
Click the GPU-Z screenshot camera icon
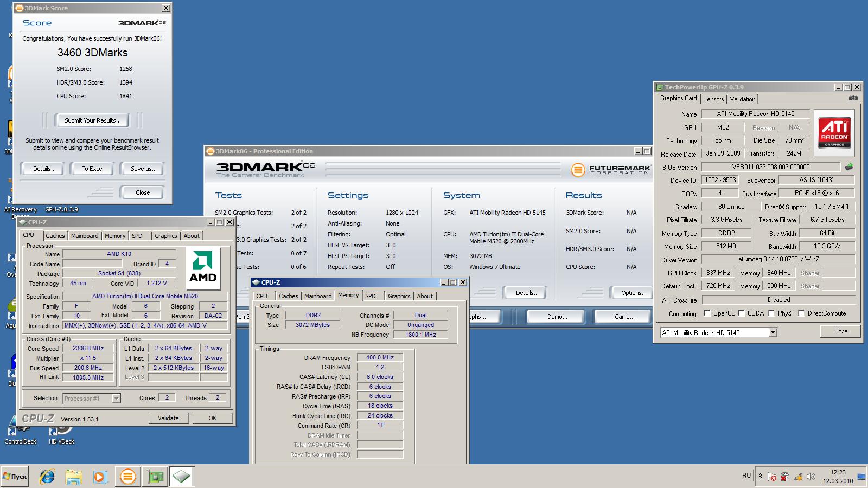coord(853,98)
